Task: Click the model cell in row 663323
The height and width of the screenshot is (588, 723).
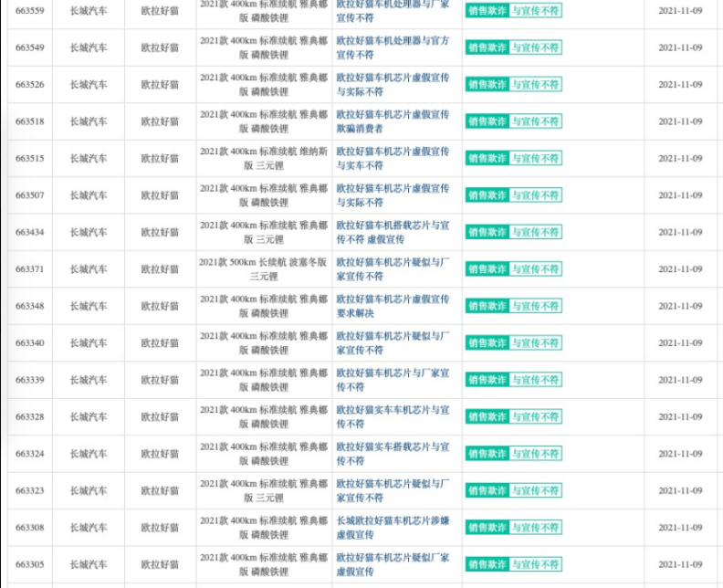Action: 263,490
